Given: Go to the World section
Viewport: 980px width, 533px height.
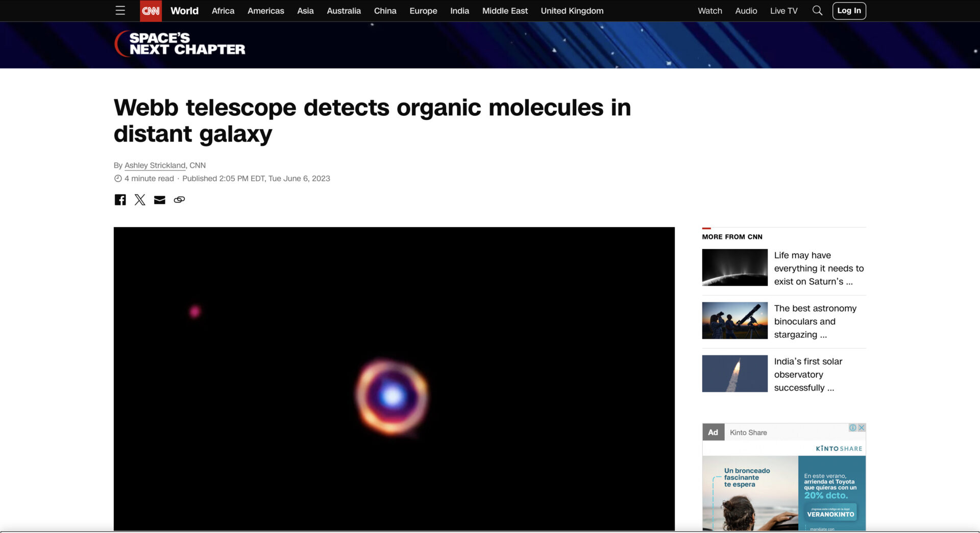Looking at the screenshot, I should 184,11.
